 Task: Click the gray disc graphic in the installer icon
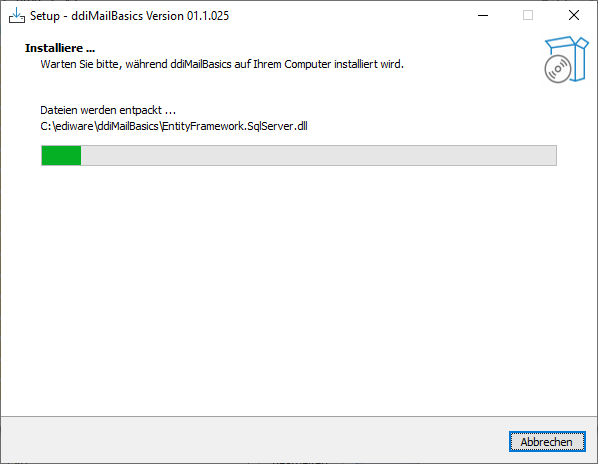coord(558,69)
